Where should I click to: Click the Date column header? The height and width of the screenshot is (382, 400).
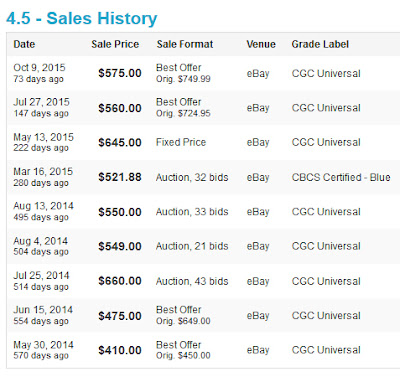click(x=24, y=44)
